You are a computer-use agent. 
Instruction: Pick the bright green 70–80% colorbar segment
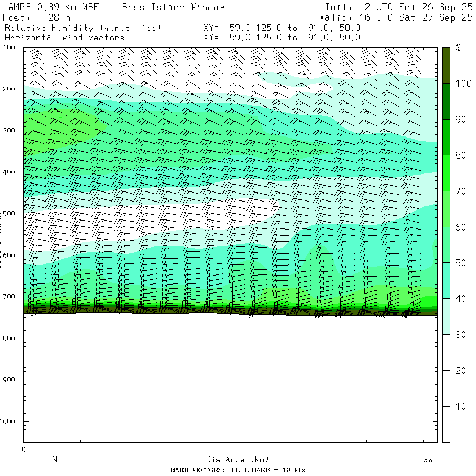click(x=446, y=173)
